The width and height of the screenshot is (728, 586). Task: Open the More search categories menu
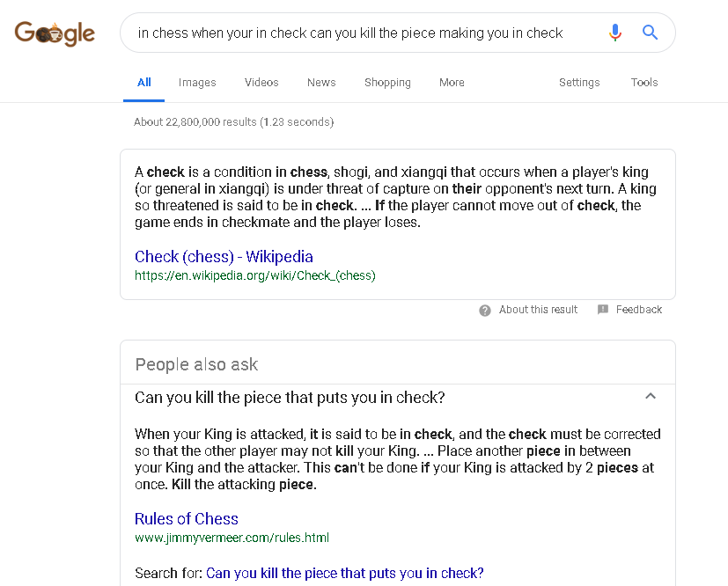pos(452,83)
